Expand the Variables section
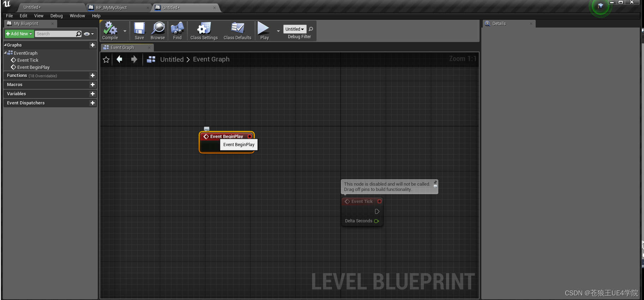The image size is (644, 300). point(16,94)
